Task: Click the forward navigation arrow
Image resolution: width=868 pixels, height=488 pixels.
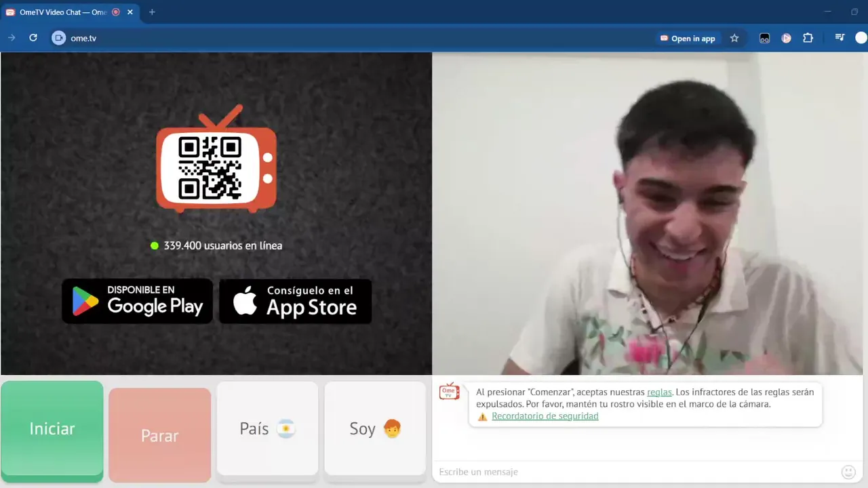Action: pyautogui.click(x=11, y=38)
